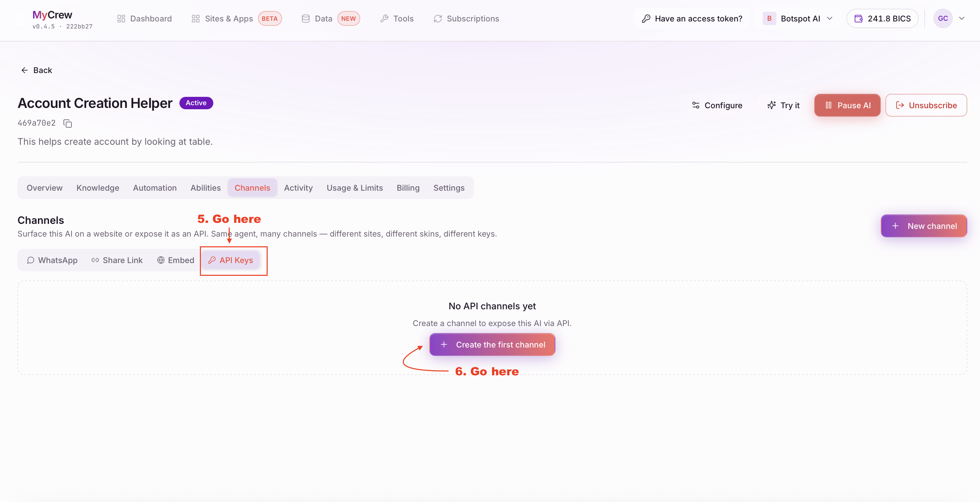This screenshot has width=980, height=502.
Task: Select the API Keys channel type
Action: click(230, 260)
